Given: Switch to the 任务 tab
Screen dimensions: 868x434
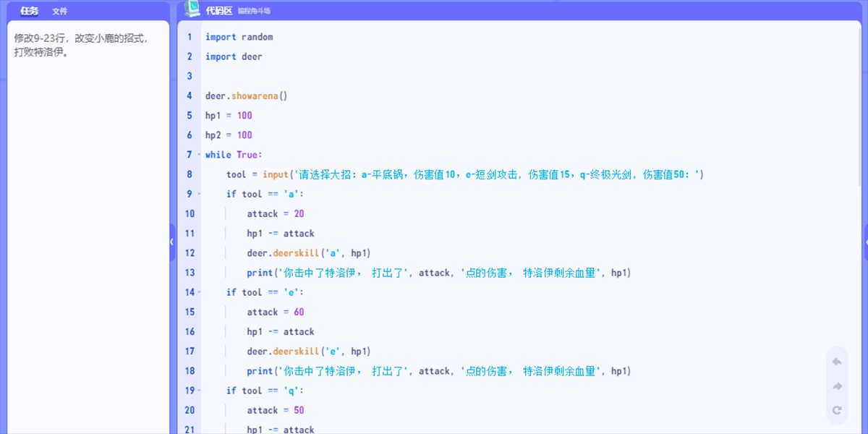Looking at the screenshot, I should point(28,10).
